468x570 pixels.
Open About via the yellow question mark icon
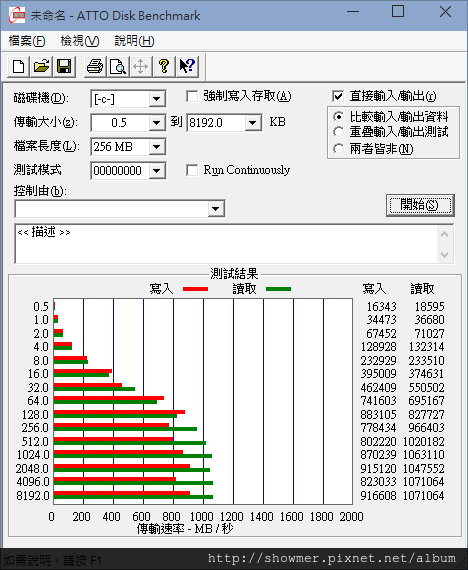[164, 67]
